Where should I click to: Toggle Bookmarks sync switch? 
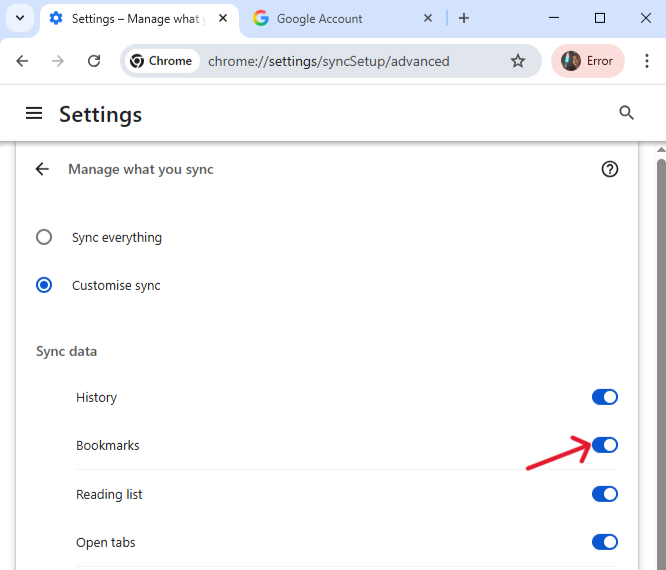click(604, 445)
